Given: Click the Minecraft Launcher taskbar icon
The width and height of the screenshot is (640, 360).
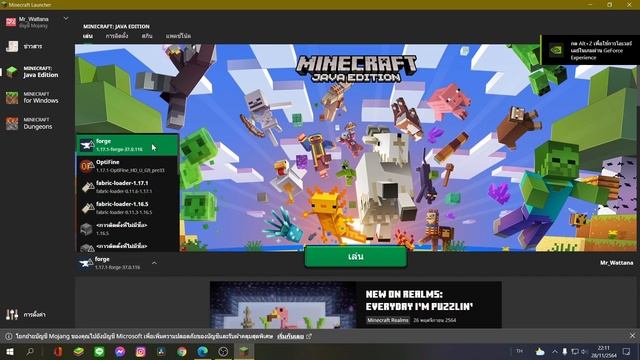Looking at the screenshot, I should click(244, 351).
